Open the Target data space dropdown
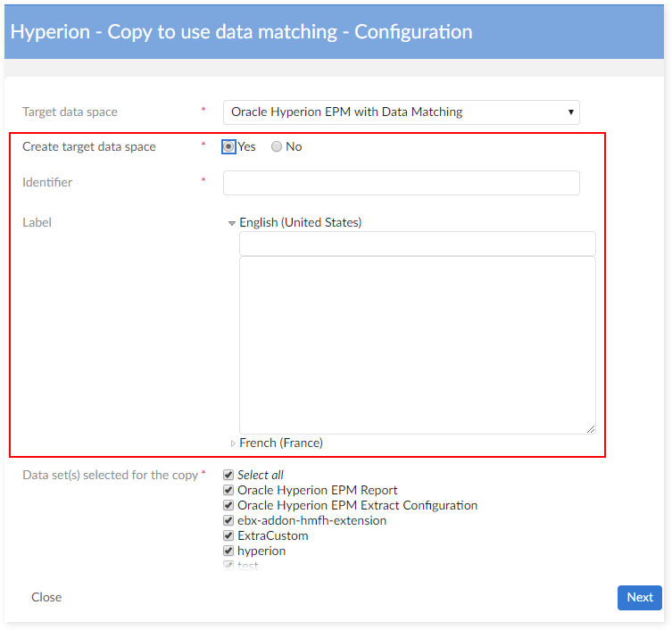672x630 pixels. (401, 112)
